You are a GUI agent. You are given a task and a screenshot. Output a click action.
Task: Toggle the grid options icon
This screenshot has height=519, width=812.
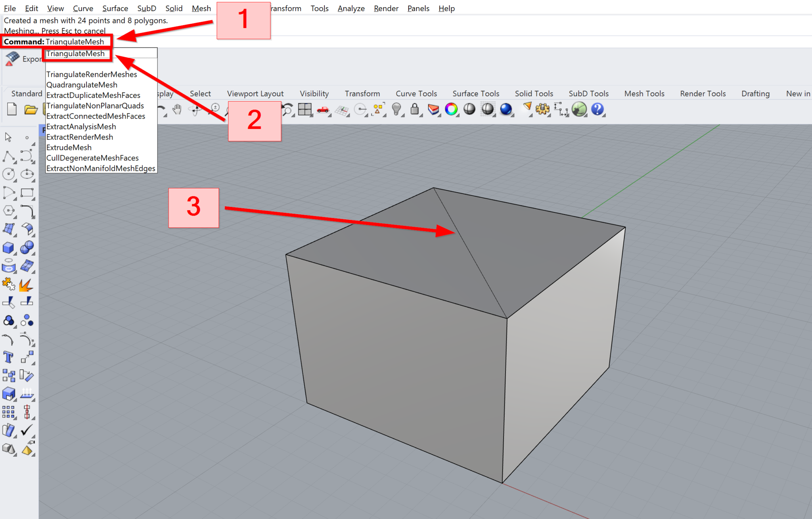click(342, 110)
